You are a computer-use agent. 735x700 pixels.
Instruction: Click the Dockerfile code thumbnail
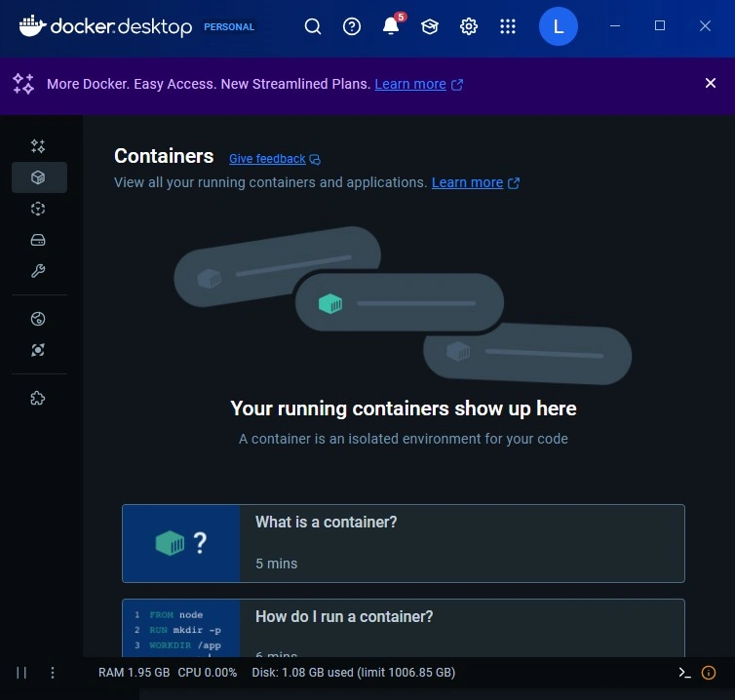181,628
